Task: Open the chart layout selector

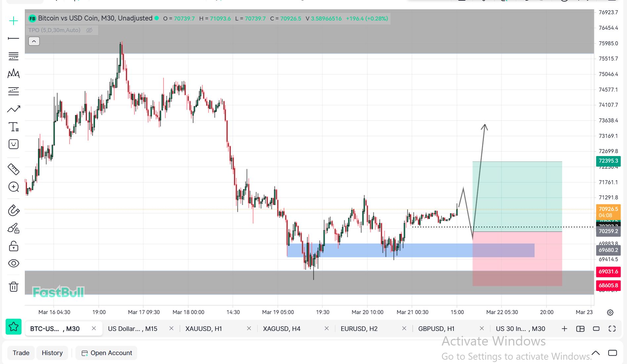Action: coord(580,329)
